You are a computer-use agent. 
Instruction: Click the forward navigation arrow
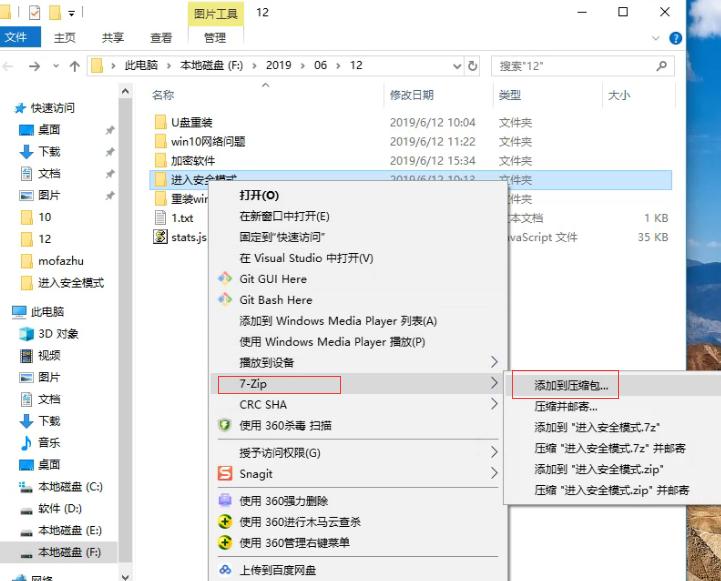coord(34,66)
